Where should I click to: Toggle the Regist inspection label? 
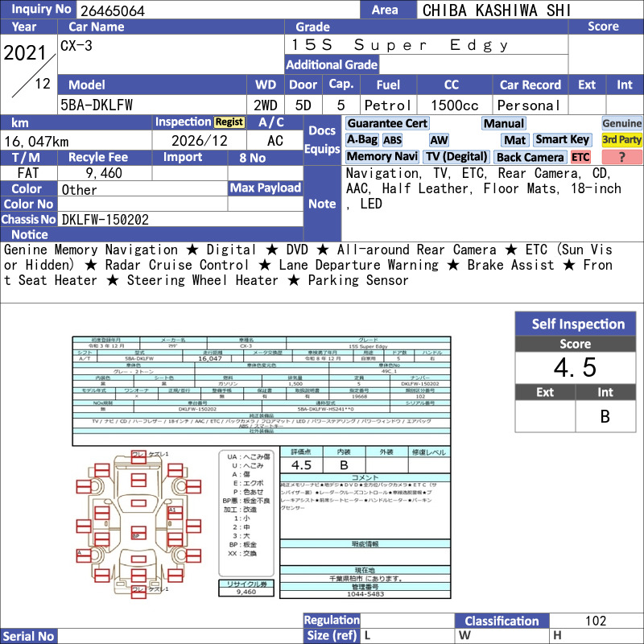(229, 122)
